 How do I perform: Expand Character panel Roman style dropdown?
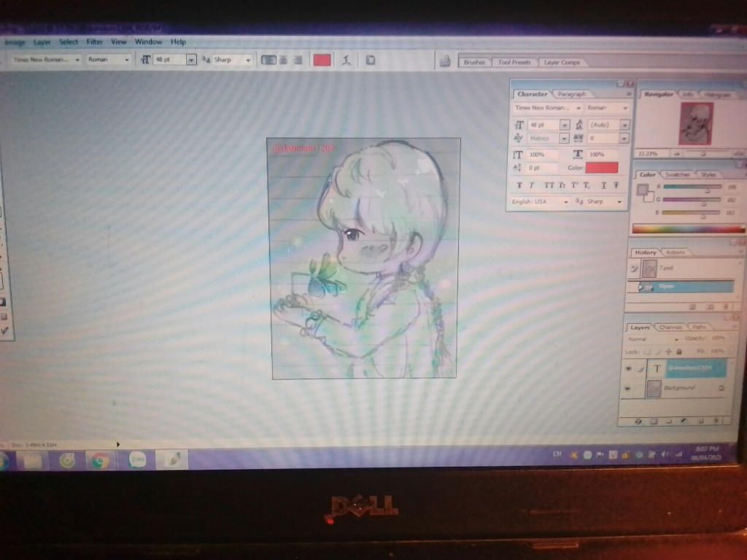[x=625, y=108]
